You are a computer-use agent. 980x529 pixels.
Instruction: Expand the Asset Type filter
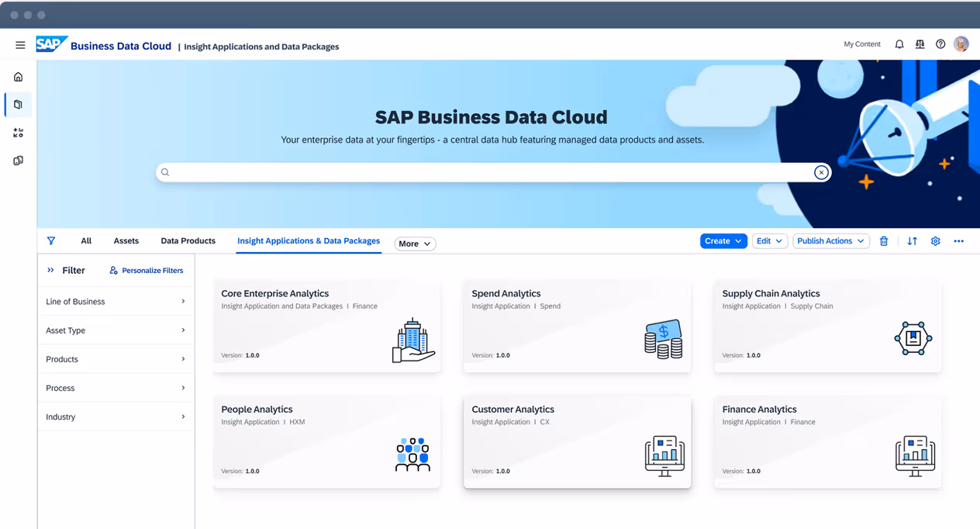click(x=116, y=330)
